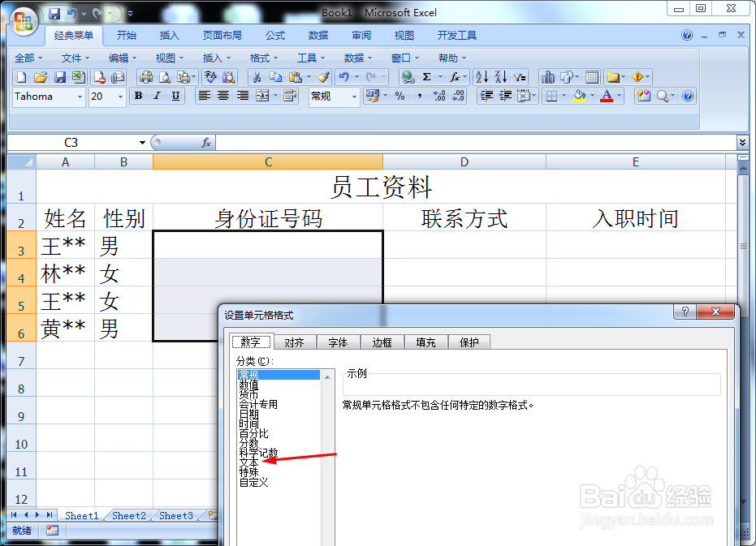The width and height of the screenshot is (756, 546).
Task: Click the Paste icon in the toolbar
Action: pos(297,79)
